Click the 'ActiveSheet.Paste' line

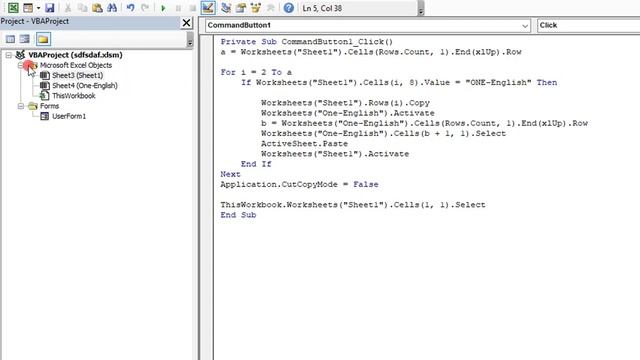point(304,144)
